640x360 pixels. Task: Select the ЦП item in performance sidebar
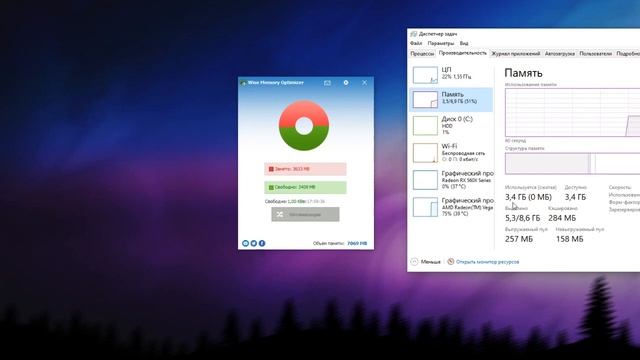pyautogui.click(x=451, y=75)
